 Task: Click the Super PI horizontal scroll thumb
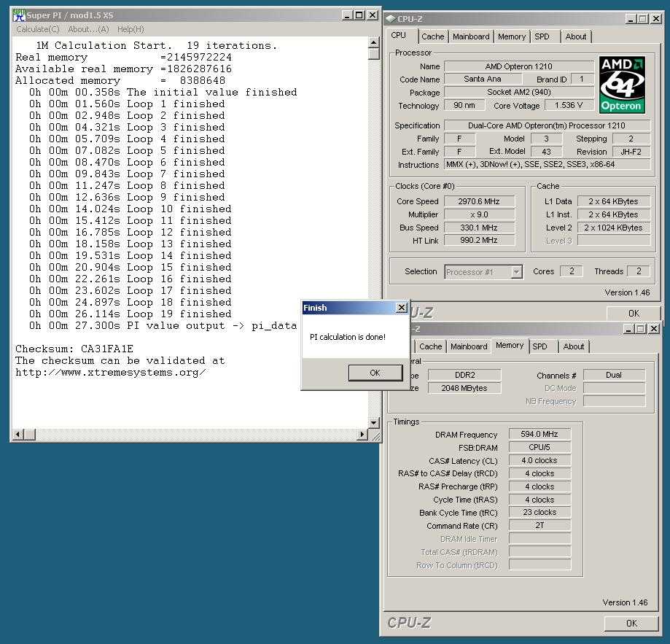tap(29, 434)
